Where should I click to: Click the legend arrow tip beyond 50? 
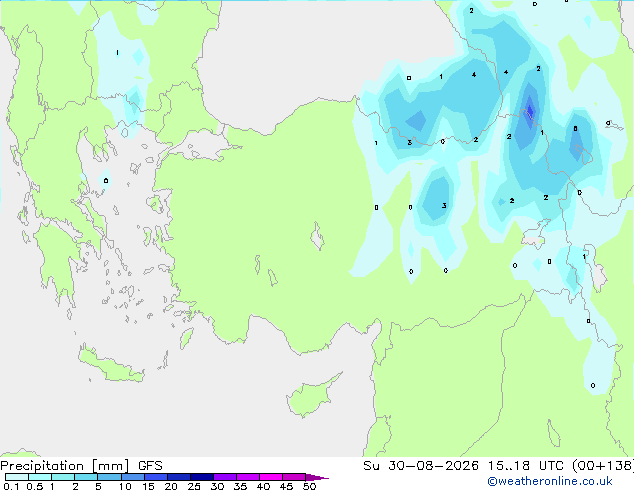click(317, 477)
